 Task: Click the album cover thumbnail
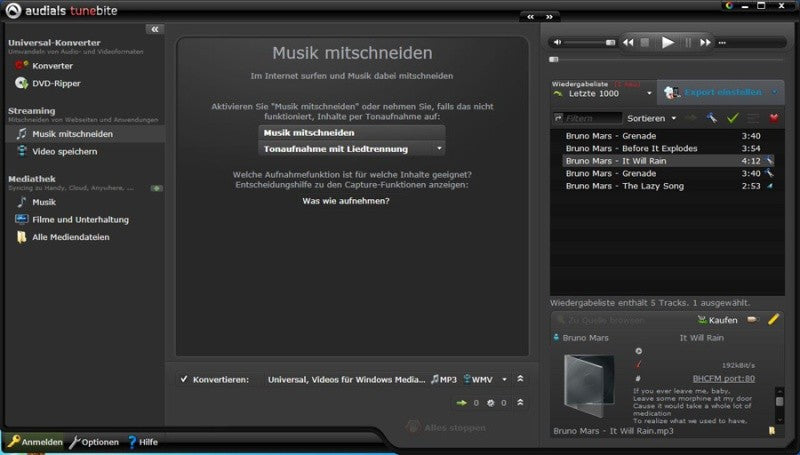(589, 386)
